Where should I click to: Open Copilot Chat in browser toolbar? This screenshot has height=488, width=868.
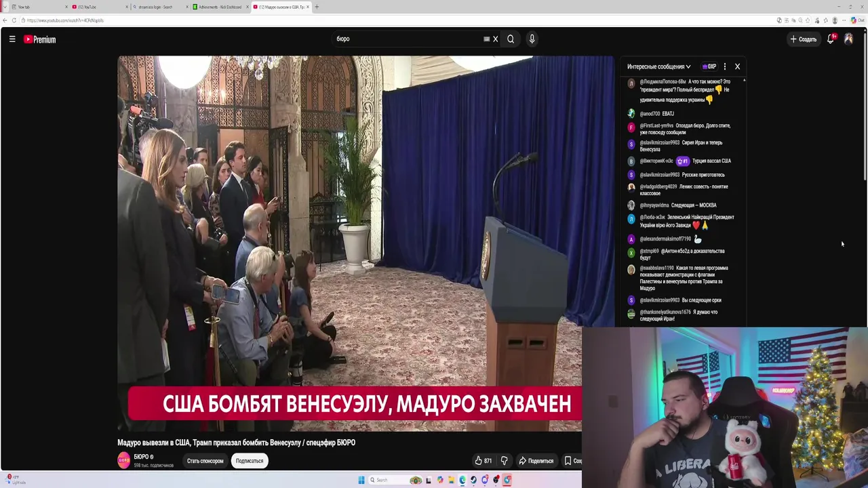coord(857,20)
